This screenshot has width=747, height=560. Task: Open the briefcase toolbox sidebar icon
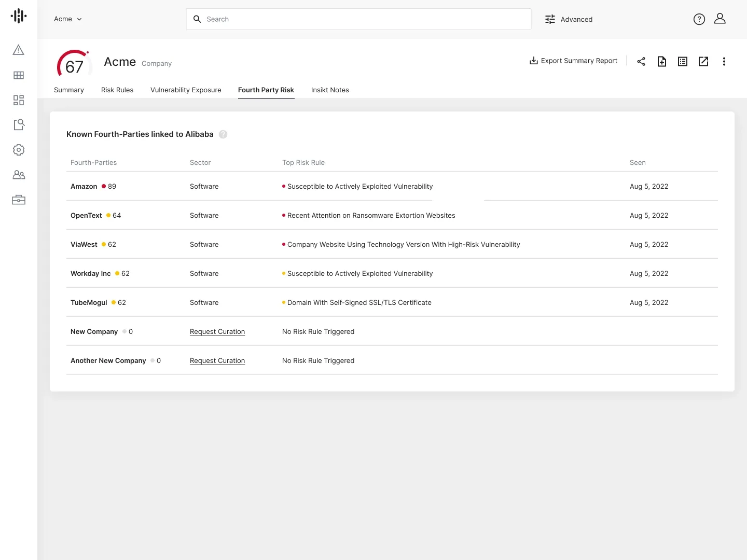19,200
